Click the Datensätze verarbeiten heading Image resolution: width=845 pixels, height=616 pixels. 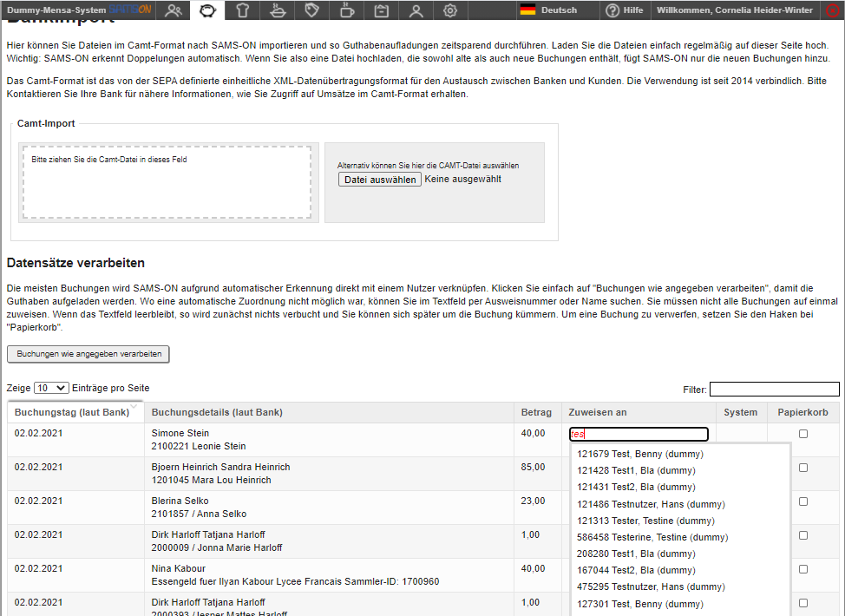coord(75,263)
